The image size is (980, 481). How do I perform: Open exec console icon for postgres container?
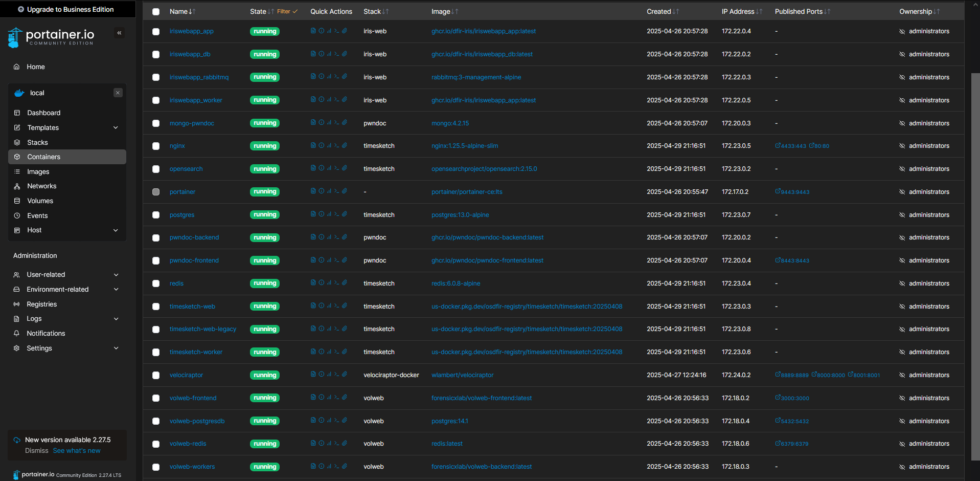[336, 214]
